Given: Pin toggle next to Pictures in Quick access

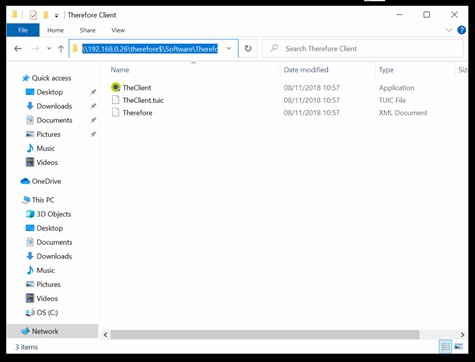Looking at the screenshot, I should [93, 134].
